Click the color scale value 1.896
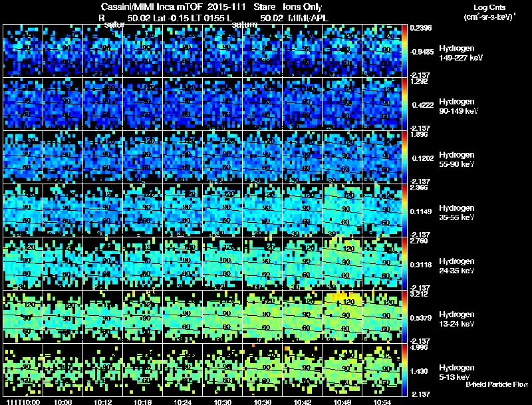The height and width of the screenshot is (405, 532). (x=419, y=134)
